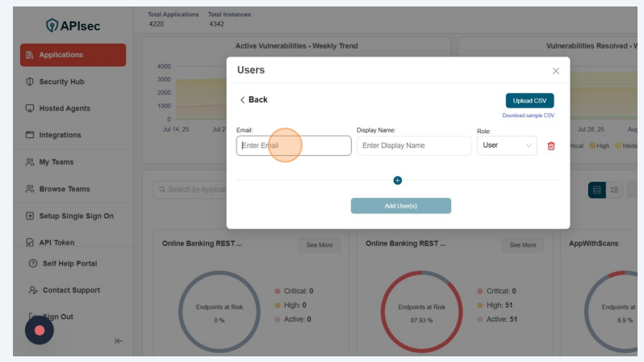Click See More on first Online Banking card
The width and height of the screenshot is (644, 362).
click(x=319, y=245)
